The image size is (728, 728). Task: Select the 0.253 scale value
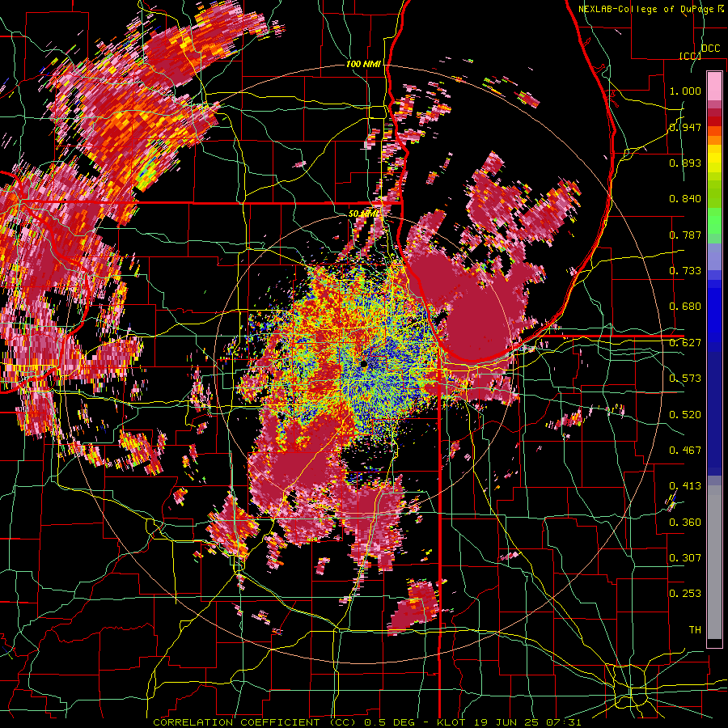pos(685,594)
